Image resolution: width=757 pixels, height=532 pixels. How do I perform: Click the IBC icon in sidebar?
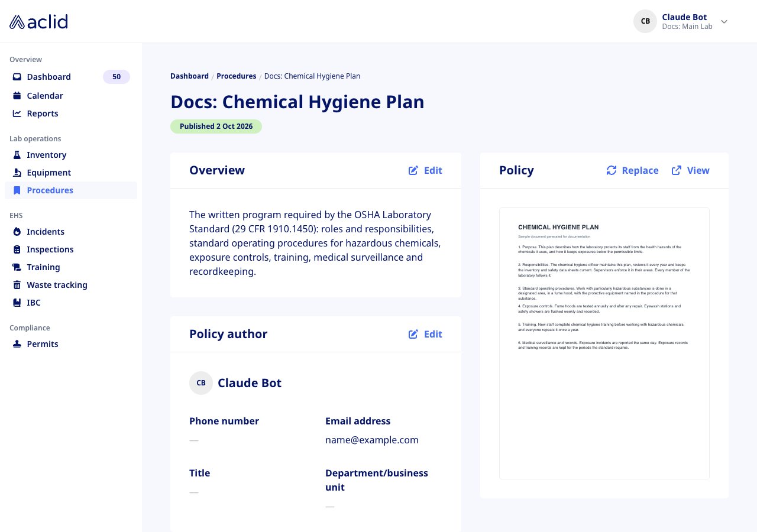click(x=17, y=303)
